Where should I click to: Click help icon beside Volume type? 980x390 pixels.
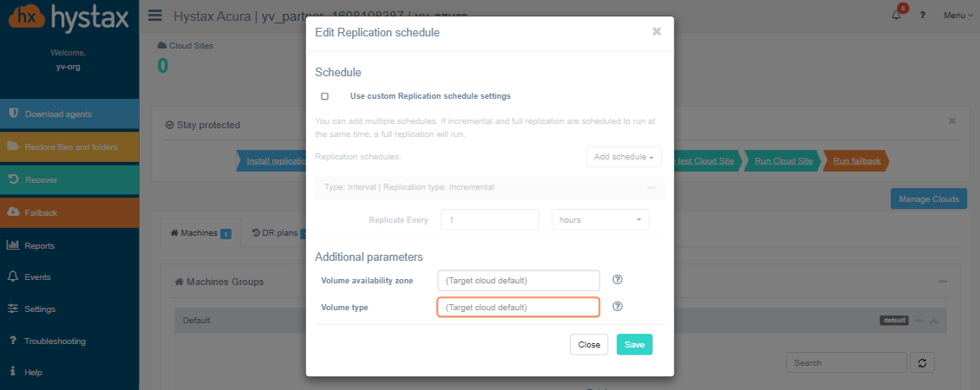tap(617, 306)
